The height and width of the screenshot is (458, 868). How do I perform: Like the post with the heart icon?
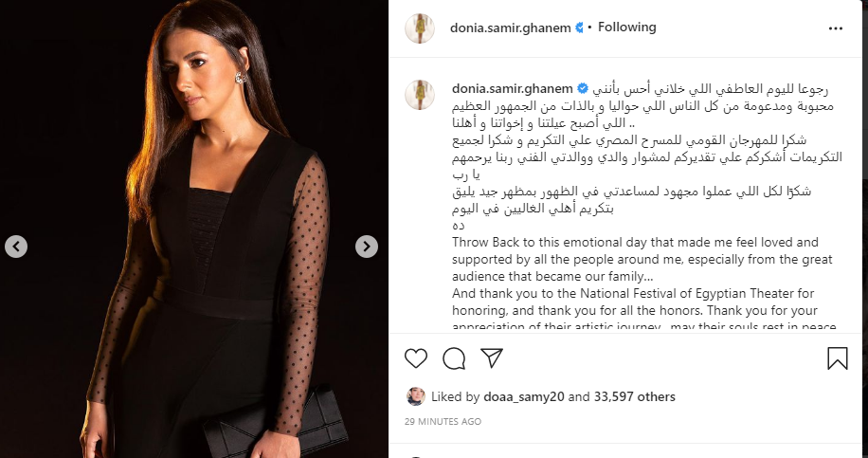tap(416, 358)
